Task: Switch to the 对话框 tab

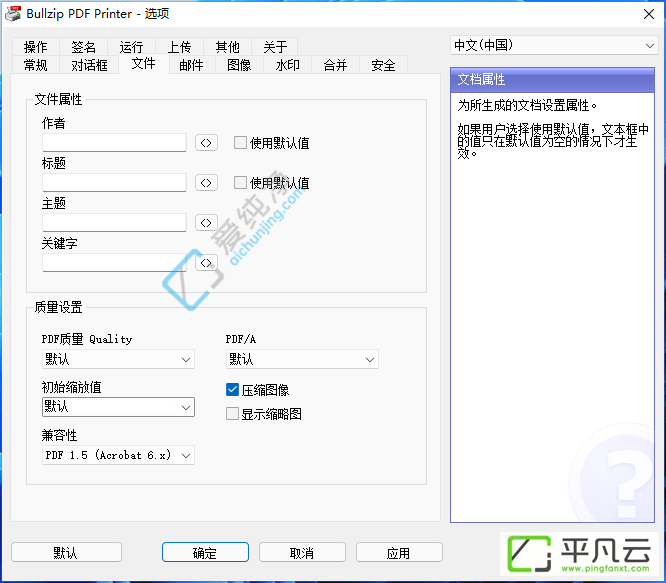Action: click(89, 65)
